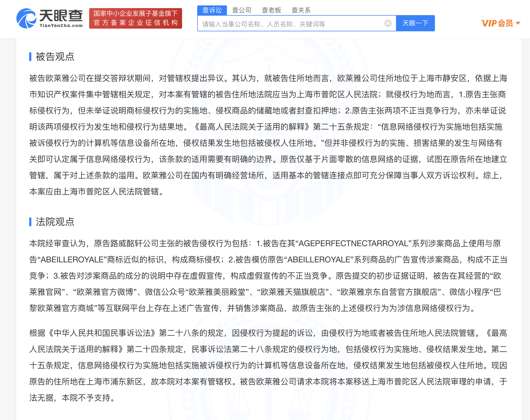530x420 pixels.
Task: Click the VIP会员 link
Action: [497, 23]
